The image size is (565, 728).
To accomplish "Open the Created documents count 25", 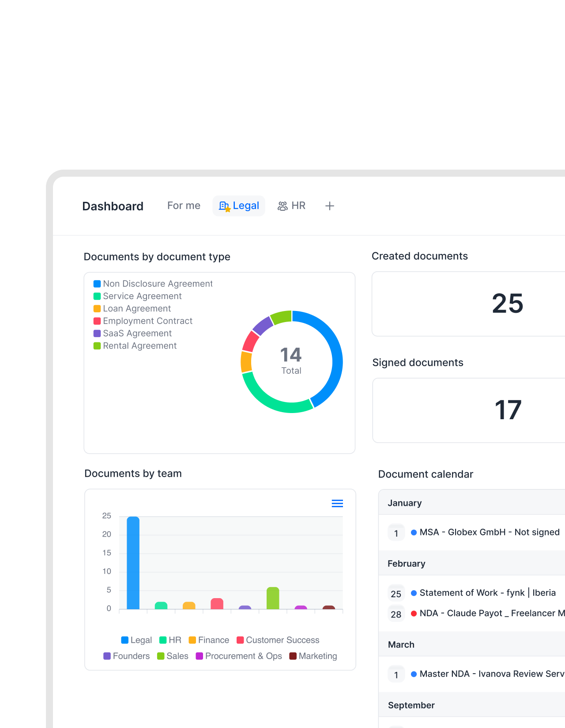I will point(508,304).
